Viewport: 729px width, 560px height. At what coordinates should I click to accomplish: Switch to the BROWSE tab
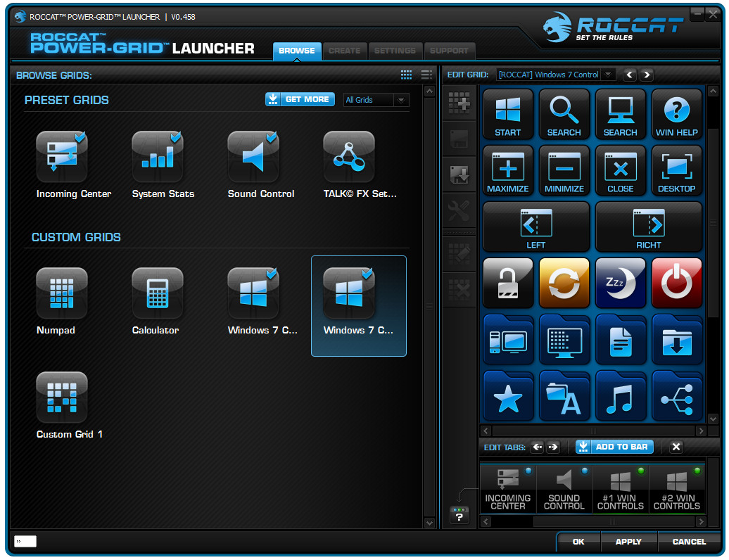[x=297, y=51]
